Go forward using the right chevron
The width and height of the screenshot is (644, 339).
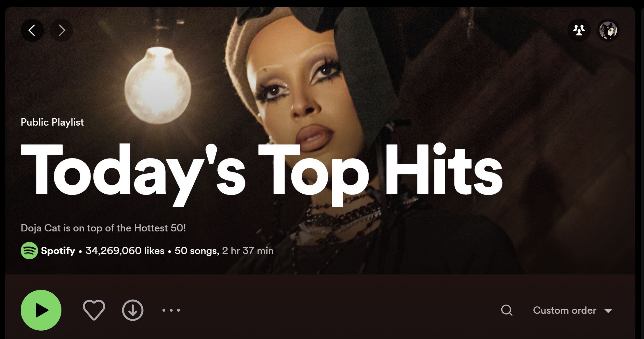(61, 30)
